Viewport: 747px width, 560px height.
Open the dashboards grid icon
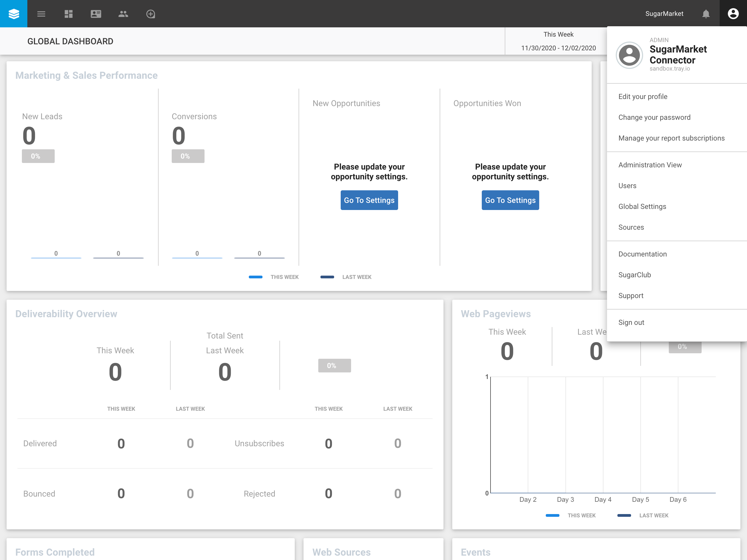pos(69,14)
